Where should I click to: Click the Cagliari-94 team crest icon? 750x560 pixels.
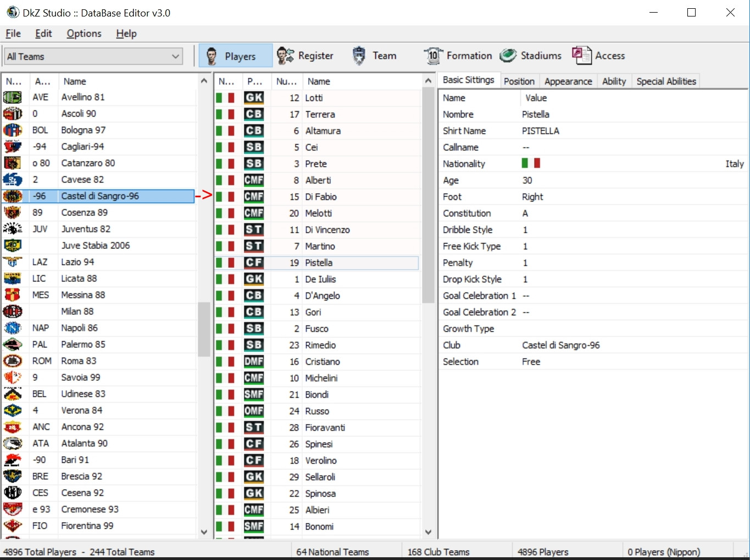click(x=13, y=147)
